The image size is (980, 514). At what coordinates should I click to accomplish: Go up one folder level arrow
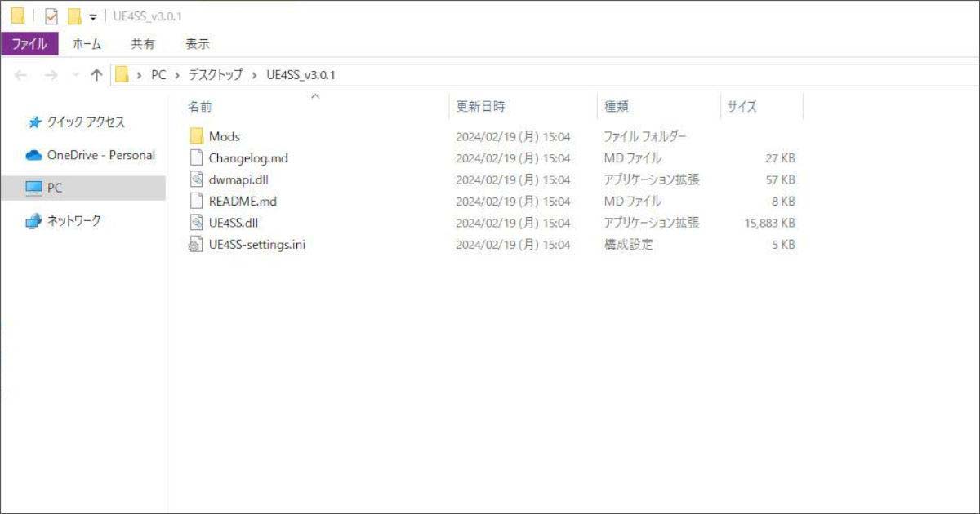(x=96, y=75)
